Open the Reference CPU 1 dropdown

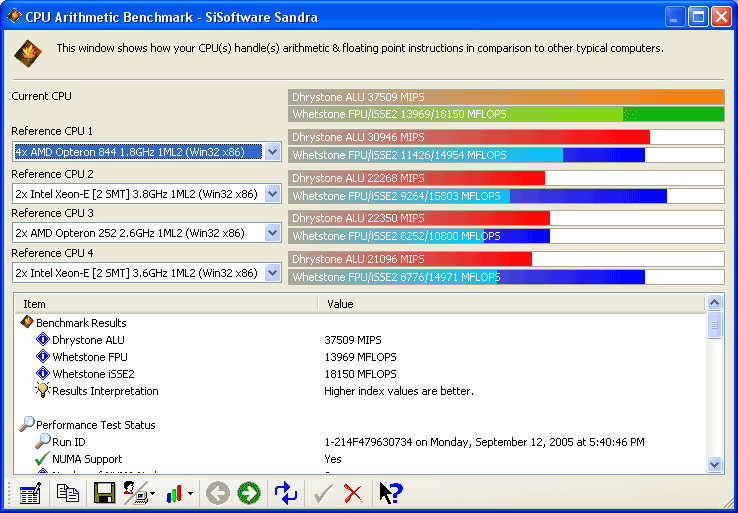(272, 152)
